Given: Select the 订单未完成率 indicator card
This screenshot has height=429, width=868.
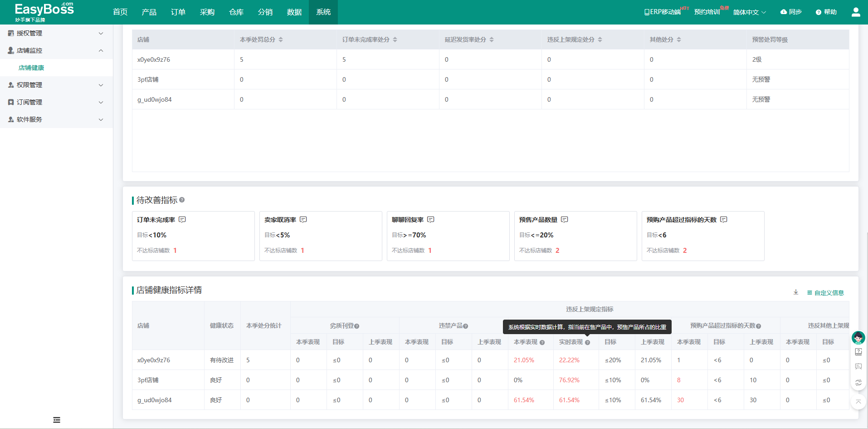Looking at the screenshot, I should tap(193, 236).
